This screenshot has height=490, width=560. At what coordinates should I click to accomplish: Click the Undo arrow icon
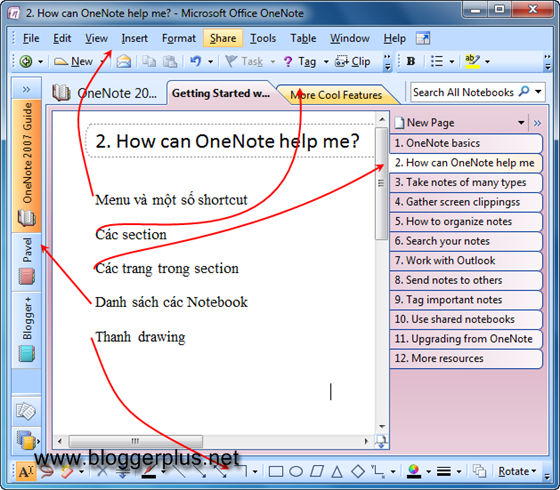tap(195, 61)
